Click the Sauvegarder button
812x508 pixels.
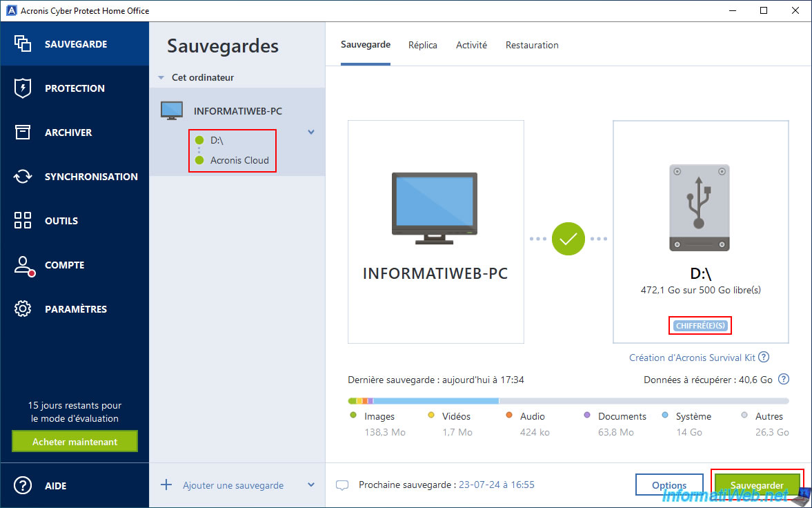coord(757,486)
